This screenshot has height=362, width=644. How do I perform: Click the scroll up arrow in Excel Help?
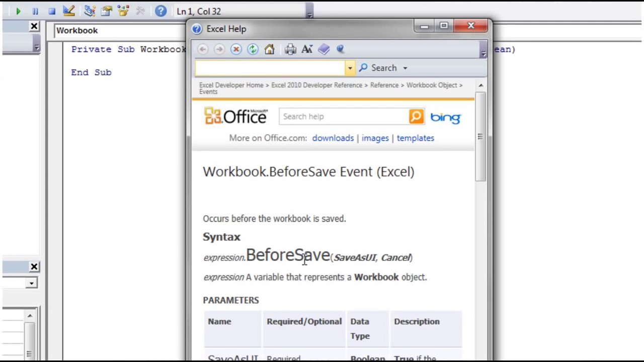[480, 85]
